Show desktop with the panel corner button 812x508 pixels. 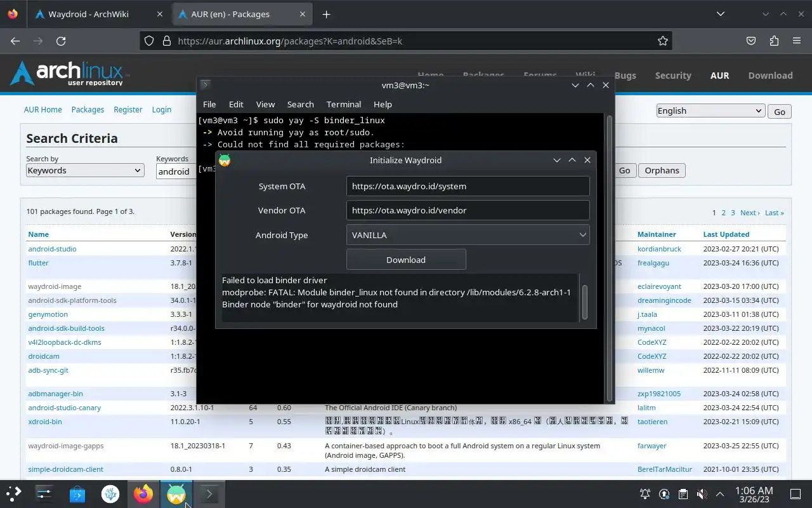[796, 494]
